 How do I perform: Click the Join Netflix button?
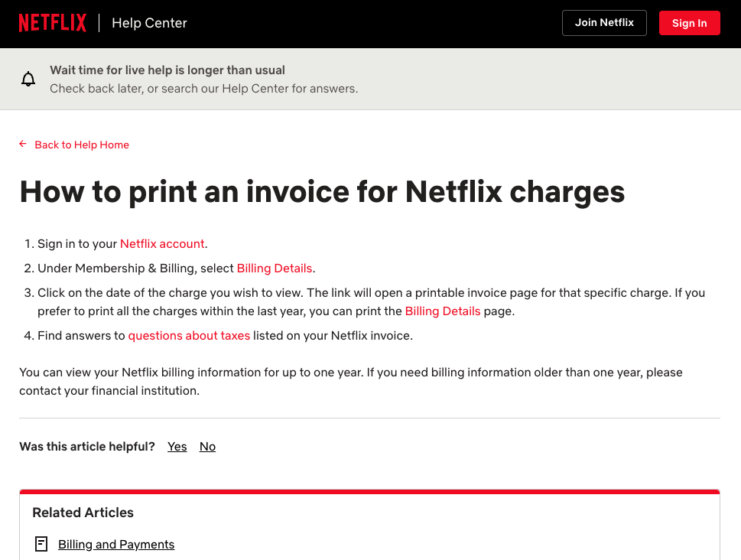pos(604,23)
